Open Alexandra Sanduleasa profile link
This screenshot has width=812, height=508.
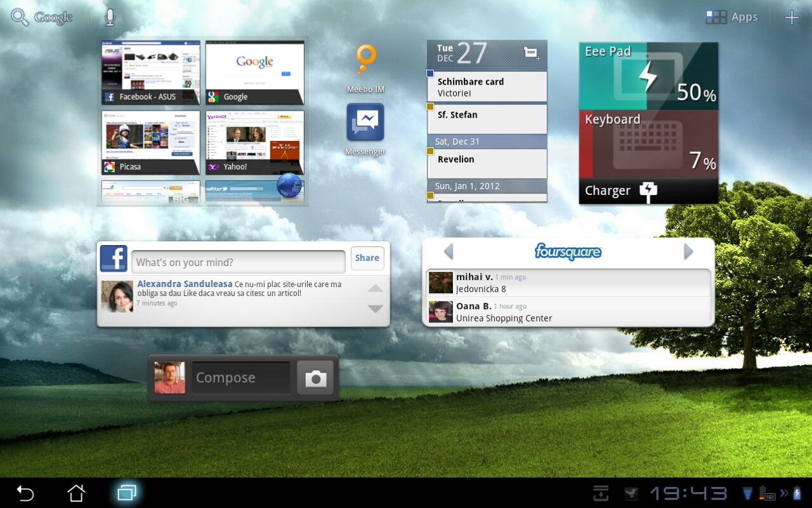click(185, 284)
